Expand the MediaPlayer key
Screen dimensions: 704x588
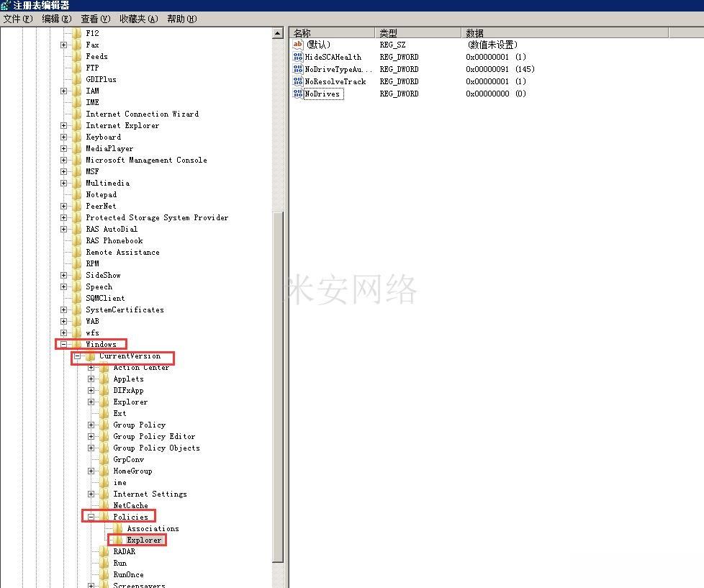click(x=64, y=148)
